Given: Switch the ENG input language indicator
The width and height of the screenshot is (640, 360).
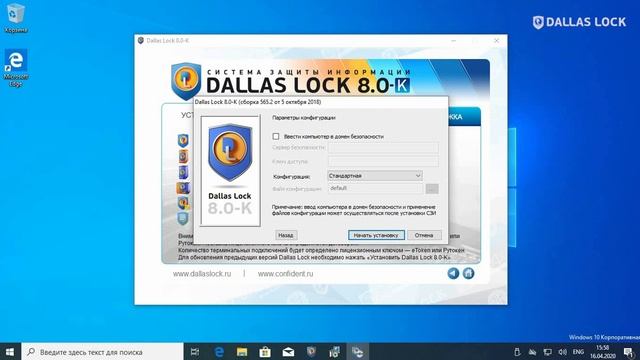Looking at the screenshot, I should point(578,352).
